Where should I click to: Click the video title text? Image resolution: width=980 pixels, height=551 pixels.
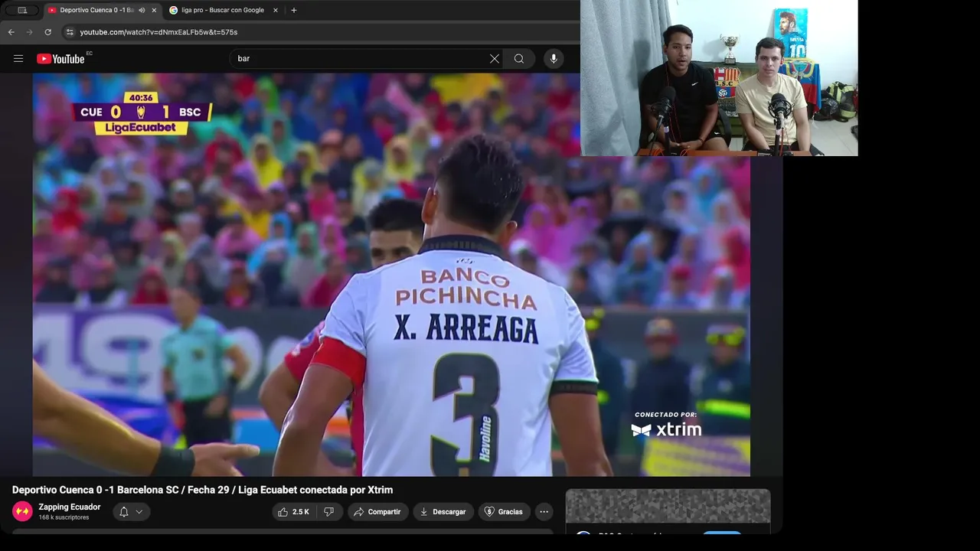[202, 490]
